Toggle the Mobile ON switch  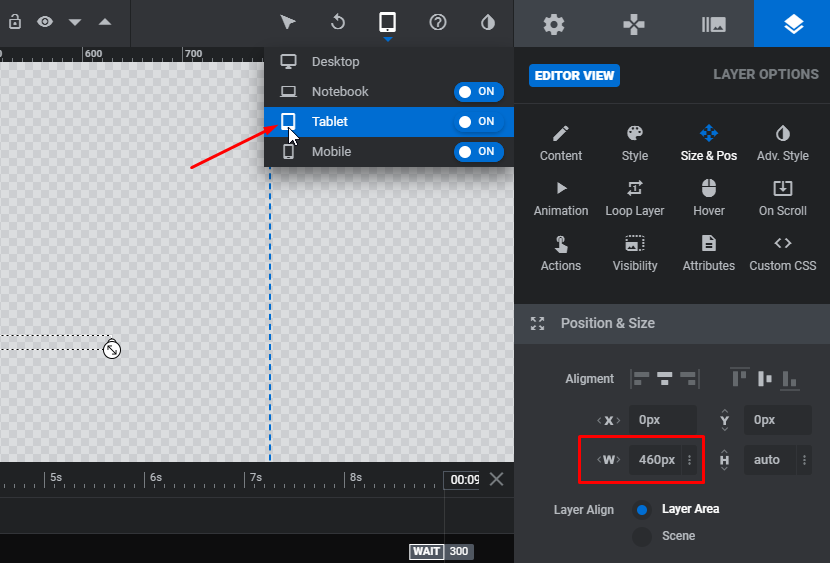(x=479, y=152)
